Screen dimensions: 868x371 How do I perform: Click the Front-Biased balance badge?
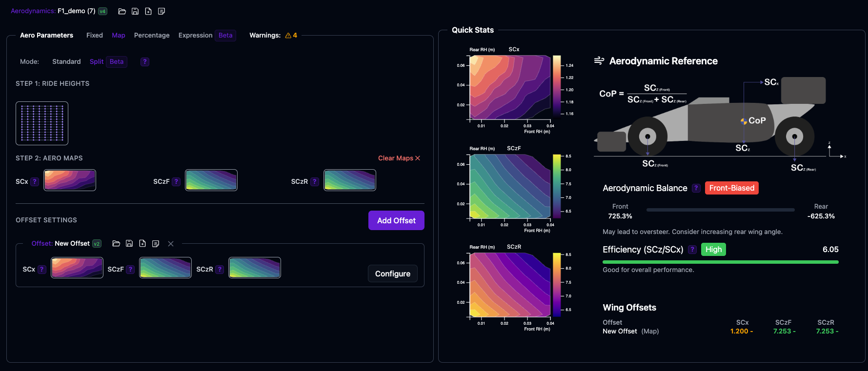point(732,188)
